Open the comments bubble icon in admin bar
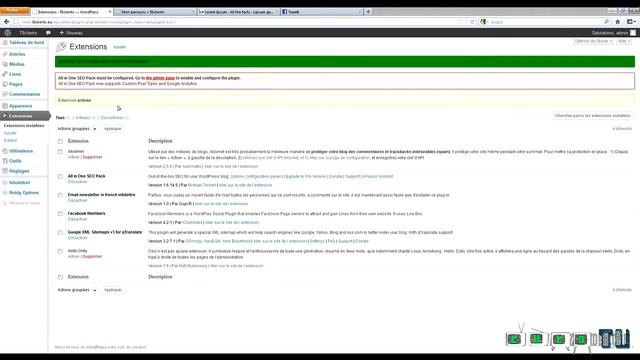Image resolution: width=640 pixels, height=360 pixels. click(48, 33)
